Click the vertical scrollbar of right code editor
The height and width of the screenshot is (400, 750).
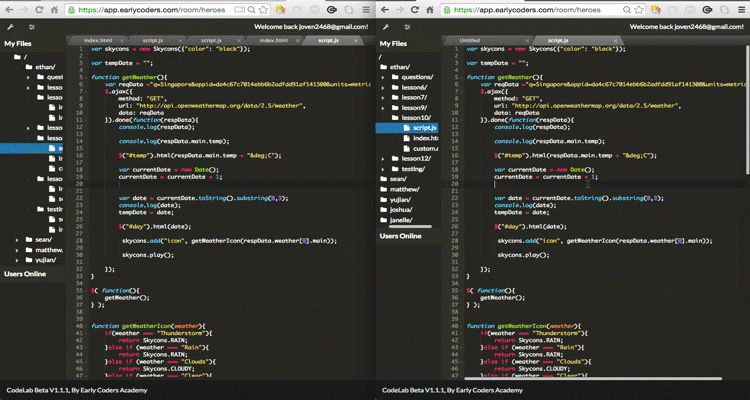(x=747, y=110)
